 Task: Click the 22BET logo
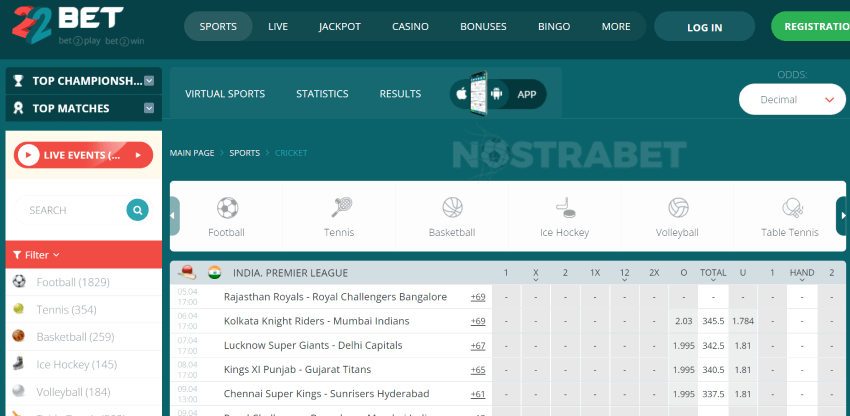tap(78, 25)
